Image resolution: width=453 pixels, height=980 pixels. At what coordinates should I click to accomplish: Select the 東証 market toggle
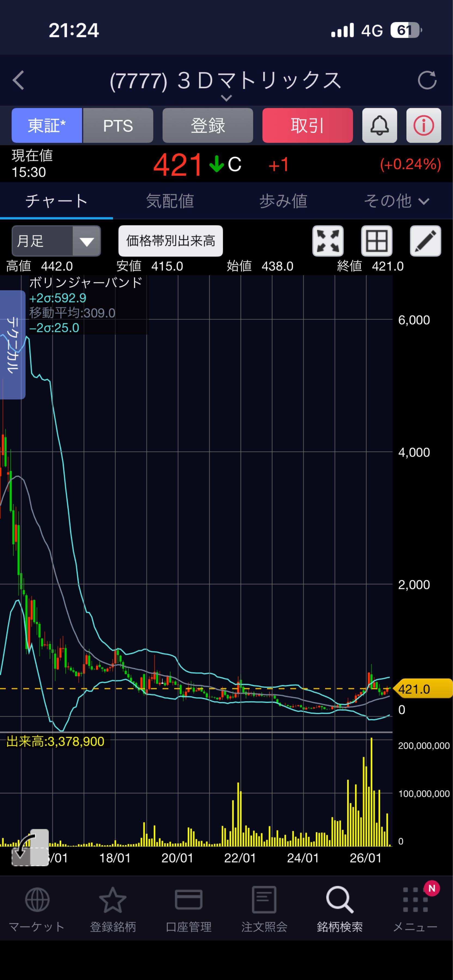[47, 125]
